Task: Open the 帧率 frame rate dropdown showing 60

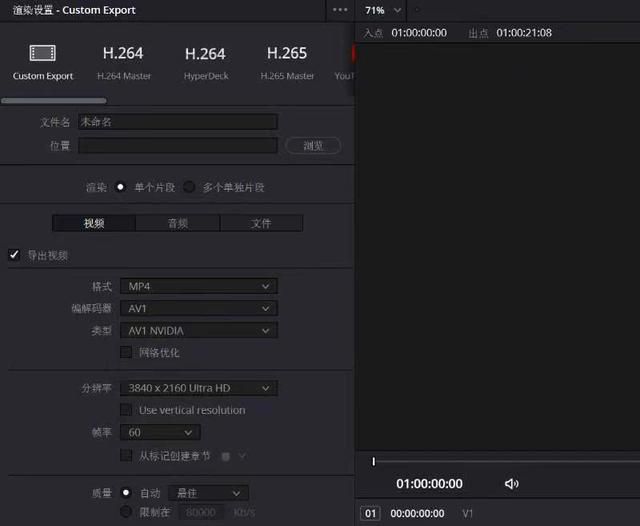Action: click(x=160, y=432)
